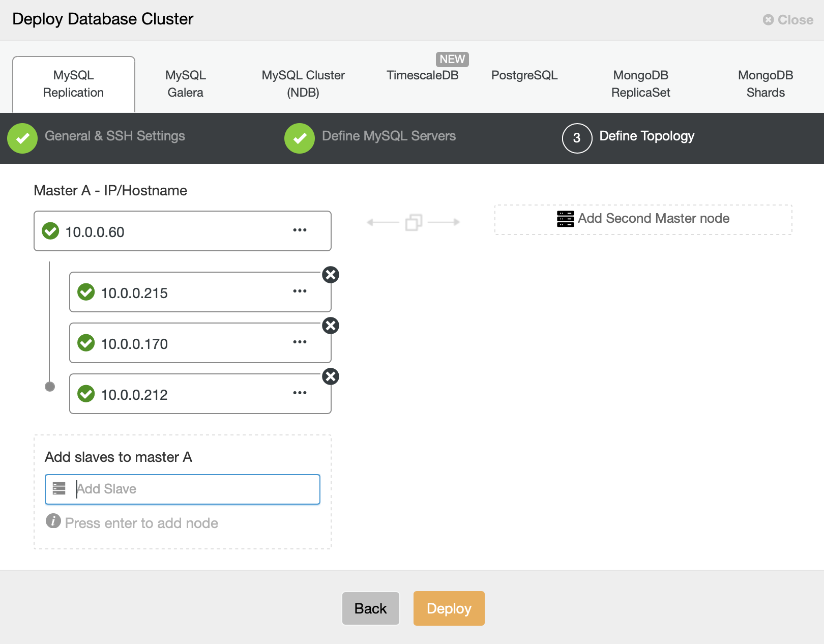The height and width of the screenshot is (644, 824).
Task: Select slave node row 10.0.0.170
Action: (x=200, y=343)
